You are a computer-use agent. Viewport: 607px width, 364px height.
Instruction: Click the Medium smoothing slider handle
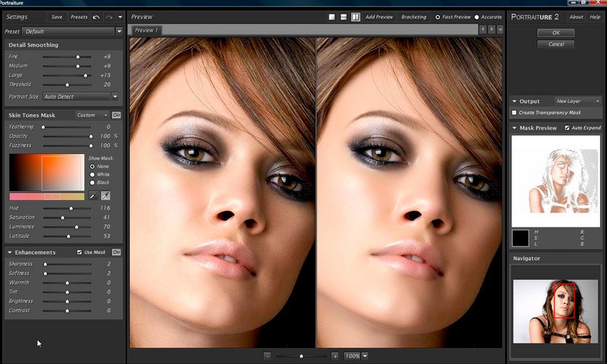(78, 66)
